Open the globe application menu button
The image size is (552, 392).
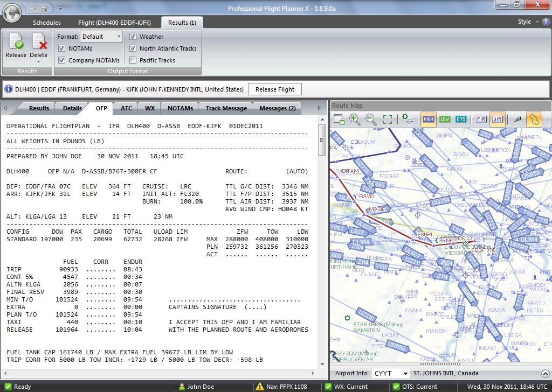pyautogui.click(x=12, y=13)
